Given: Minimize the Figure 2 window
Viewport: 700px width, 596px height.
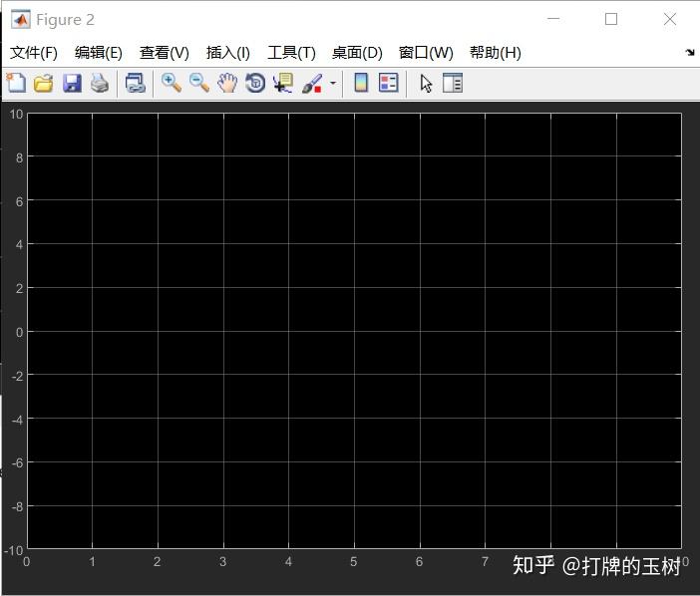Looking at the screenshot, I should [x=553, y=19].
